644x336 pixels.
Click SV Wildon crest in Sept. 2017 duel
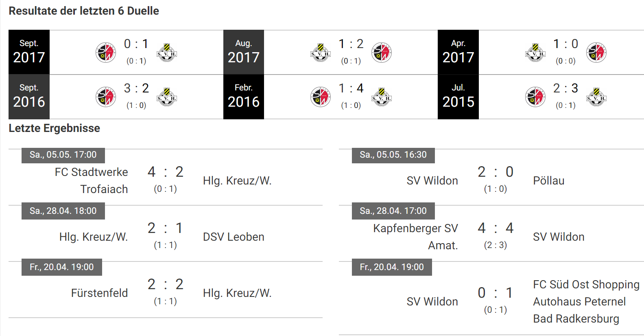(106, 53)
